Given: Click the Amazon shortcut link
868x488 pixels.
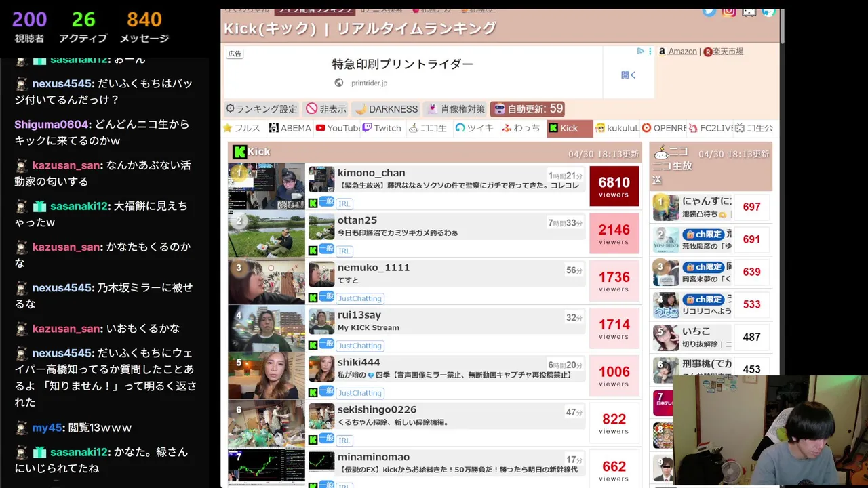Looking at the screenshot, I should (682, 52).
